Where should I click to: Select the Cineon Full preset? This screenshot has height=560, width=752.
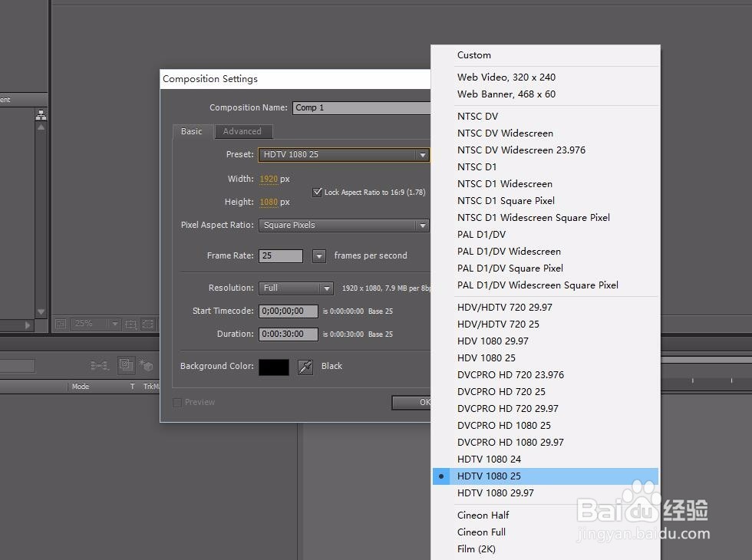(546, 532)
